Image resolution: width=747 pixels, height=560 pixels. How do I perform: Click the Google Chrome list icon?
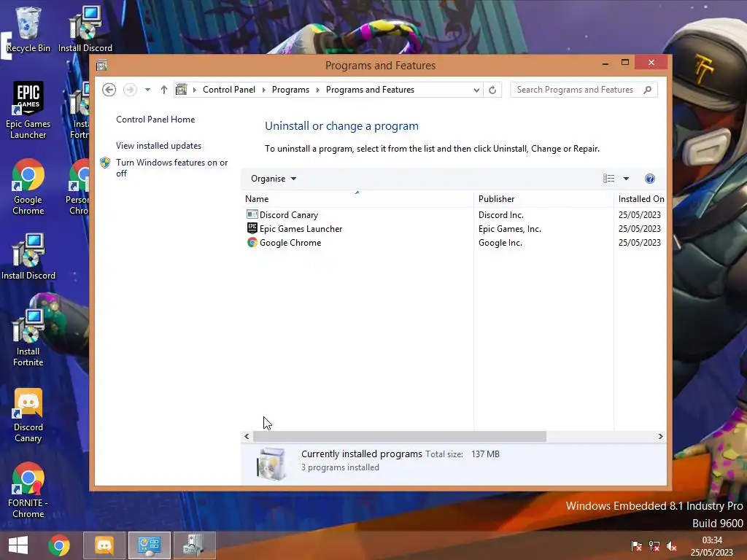click(x=252, y=242)
